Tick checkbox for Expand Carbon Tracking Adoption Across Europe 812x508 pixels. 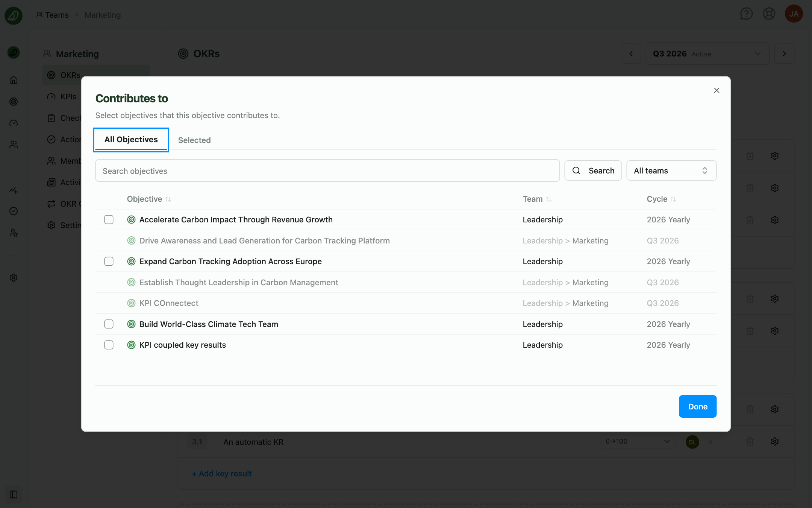click(109, 261)
